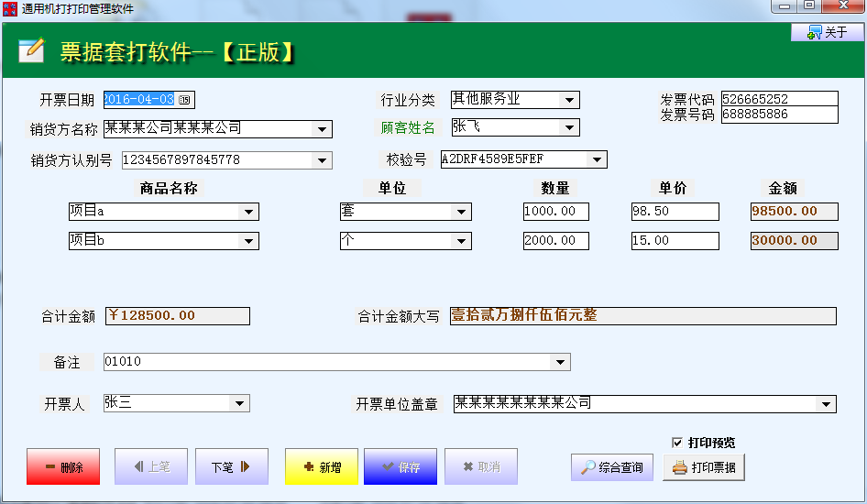The image size is (867, 504).
Task: Toggle the 打印预览 checkbox
Action: [x=677, y=443]
